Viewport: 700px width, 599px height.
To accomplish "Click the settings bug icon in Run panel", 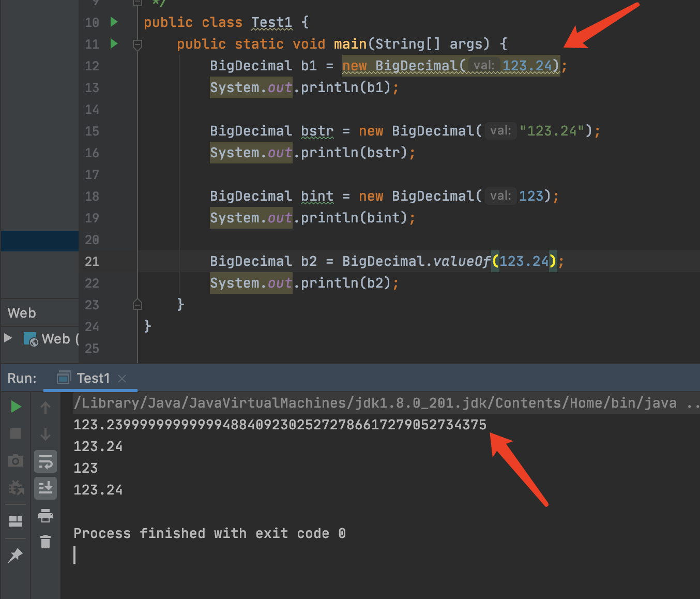I will tap(16, 487).
